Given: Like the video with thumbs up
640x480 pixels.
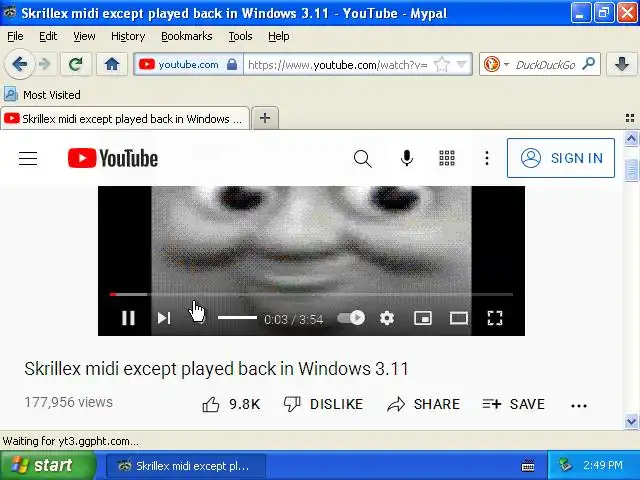Looking at the screenshot, I should pos(231,404).
